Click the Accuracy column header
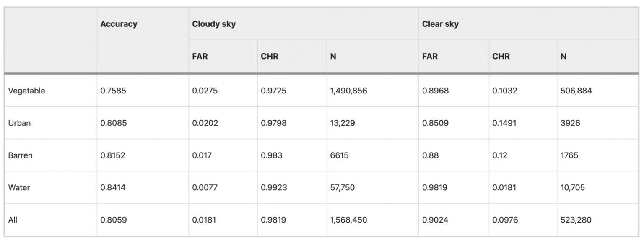This screenshot has height=241, width=644. coord(119,24)
